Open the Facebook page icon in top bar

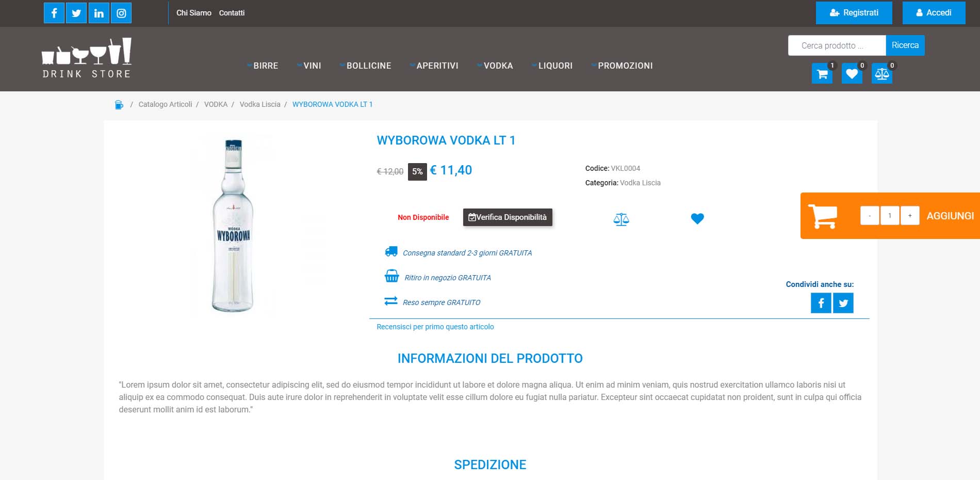click(54, 13)
